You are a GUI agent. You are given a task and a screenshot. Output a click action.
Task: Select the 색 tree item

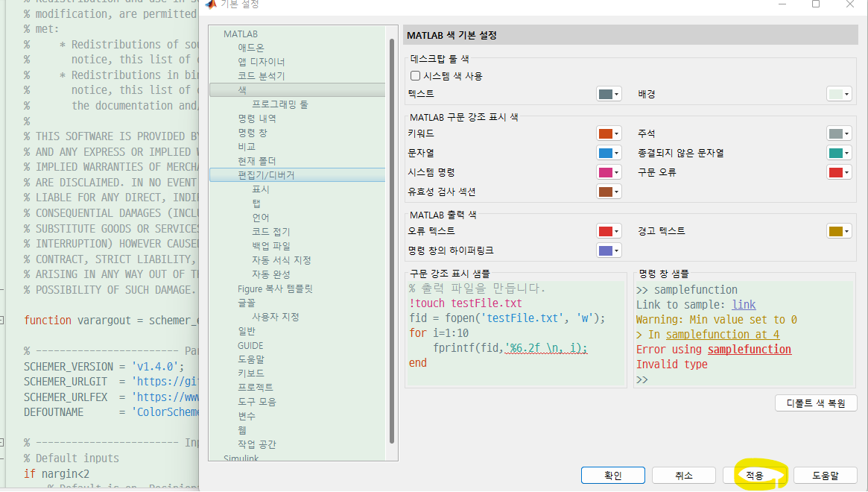click(x=297, y=89)
